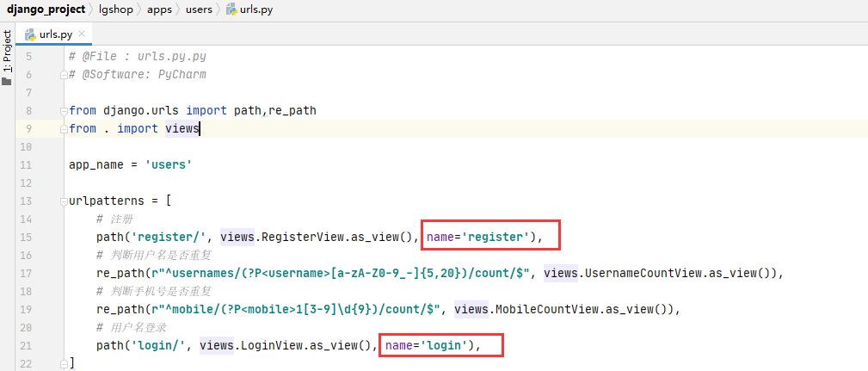Click the 're_path' import on line 8
This screenshot has height=371, width=868.
[x=292, y=111]
